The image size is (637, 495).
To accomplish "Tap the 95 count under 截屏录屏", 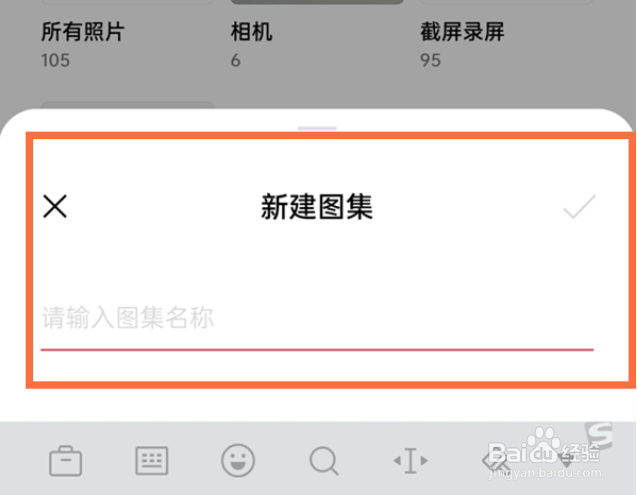I will point(430,61).
